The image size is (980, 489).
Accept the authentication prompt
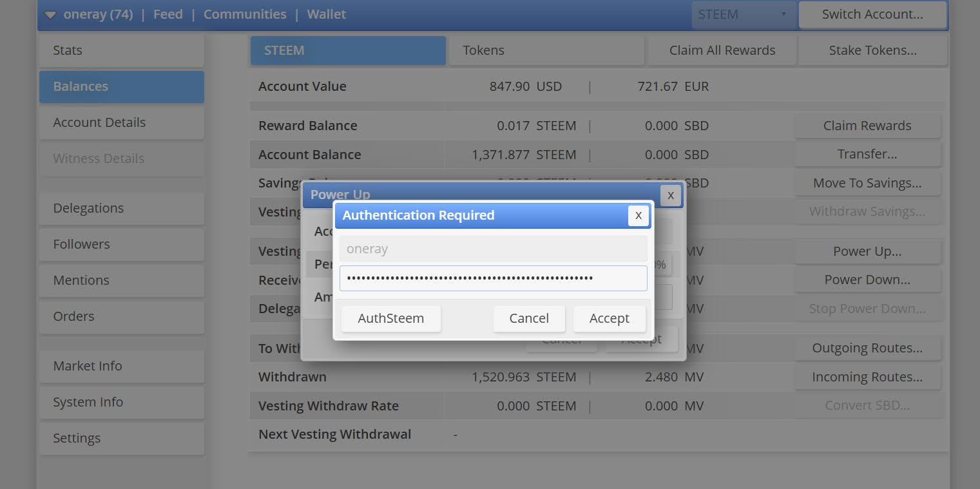point(609,318)
